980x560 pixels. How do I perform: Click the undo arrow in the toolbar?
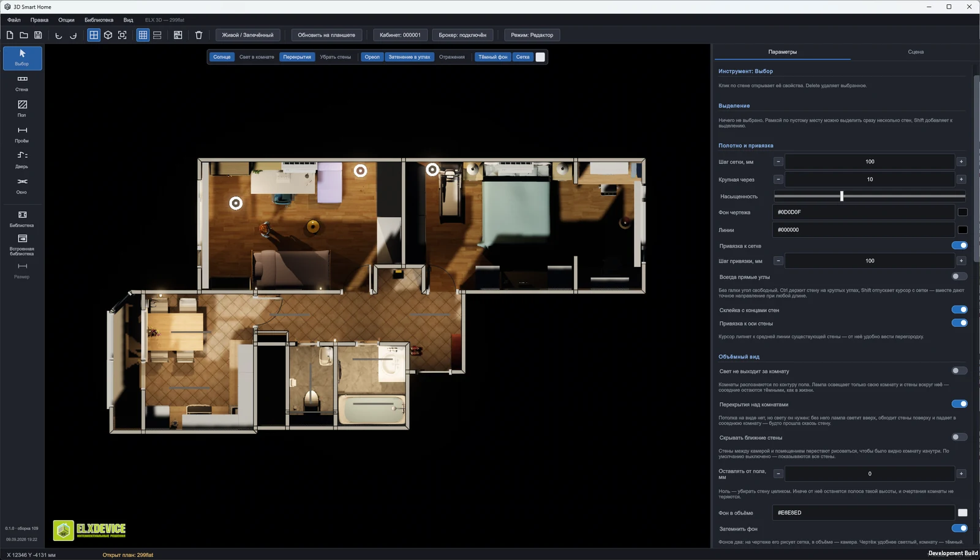59,35
